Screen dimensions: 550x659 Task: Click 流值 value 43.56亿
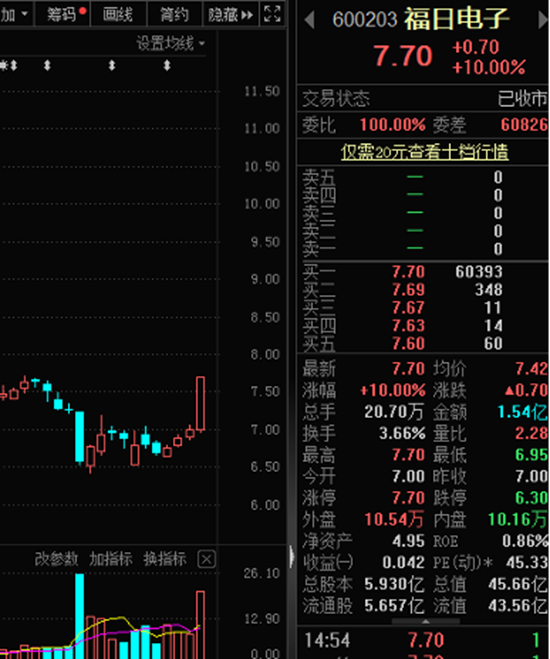(x=518, y=606)
